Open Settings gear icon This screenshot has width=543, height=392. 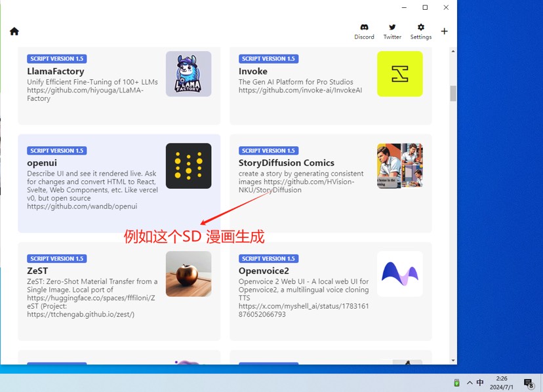coord(421,28)
